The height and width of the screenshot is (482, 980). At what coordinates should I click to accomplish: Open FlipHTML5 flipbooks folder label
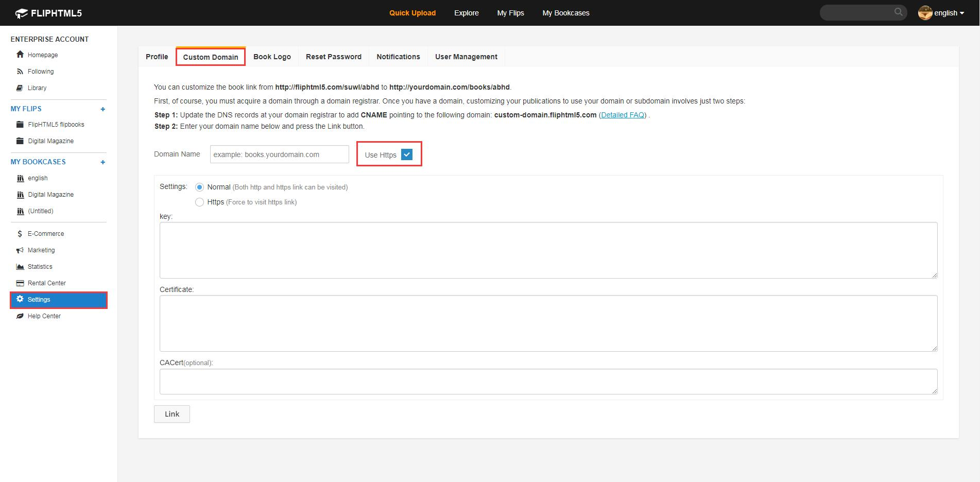(56, 125)
